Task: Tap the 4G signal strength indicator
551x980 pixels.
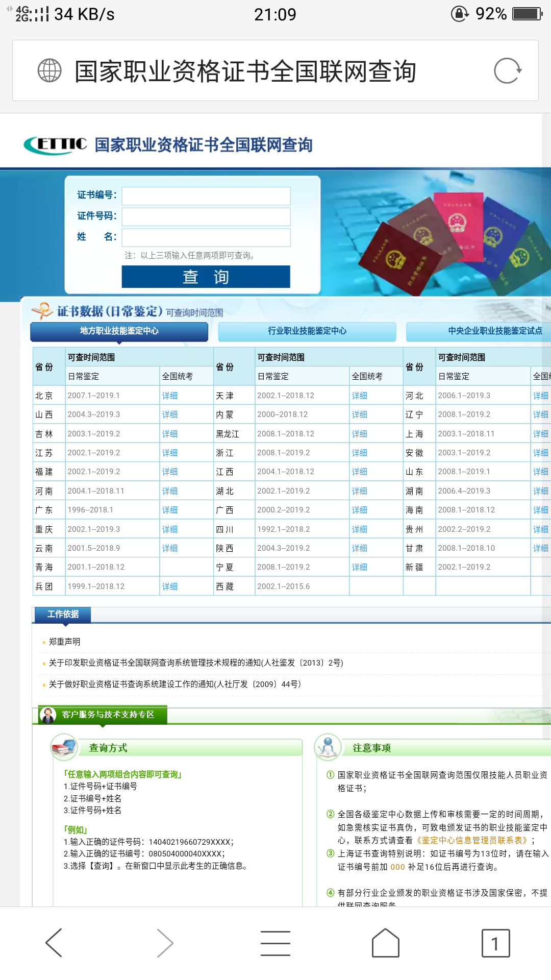Action: point(32,14)
